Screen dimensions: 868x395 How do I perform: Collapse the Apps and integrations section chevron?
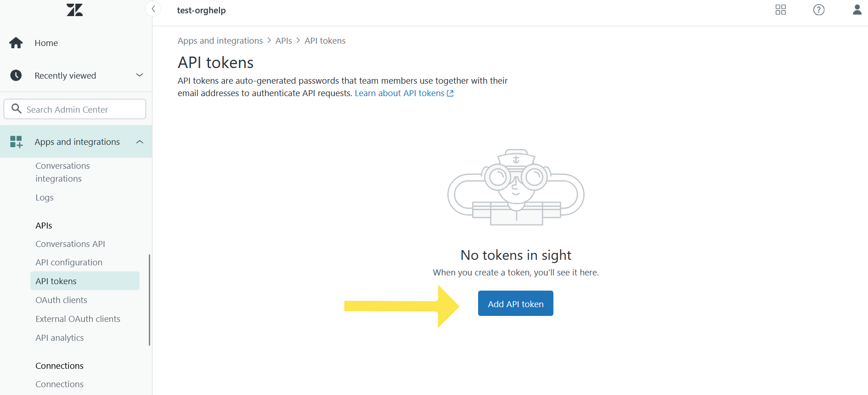(x=140, y=142)
